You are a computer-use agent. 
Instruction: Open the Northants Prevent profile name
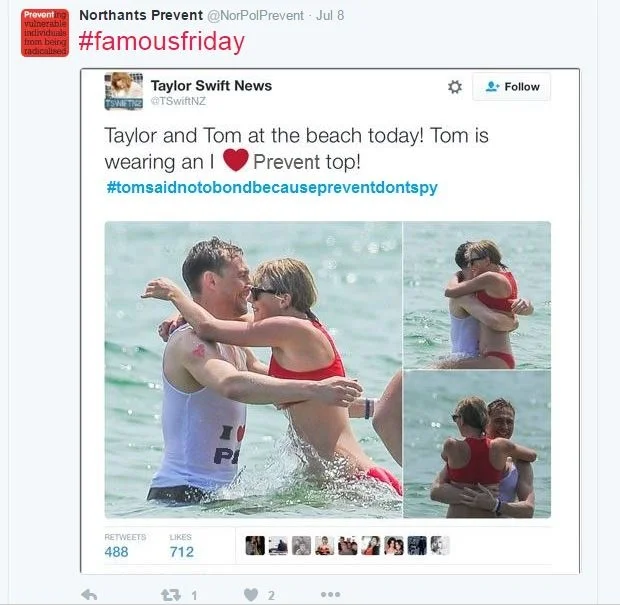pyautogui.click(x=141, y=15)
